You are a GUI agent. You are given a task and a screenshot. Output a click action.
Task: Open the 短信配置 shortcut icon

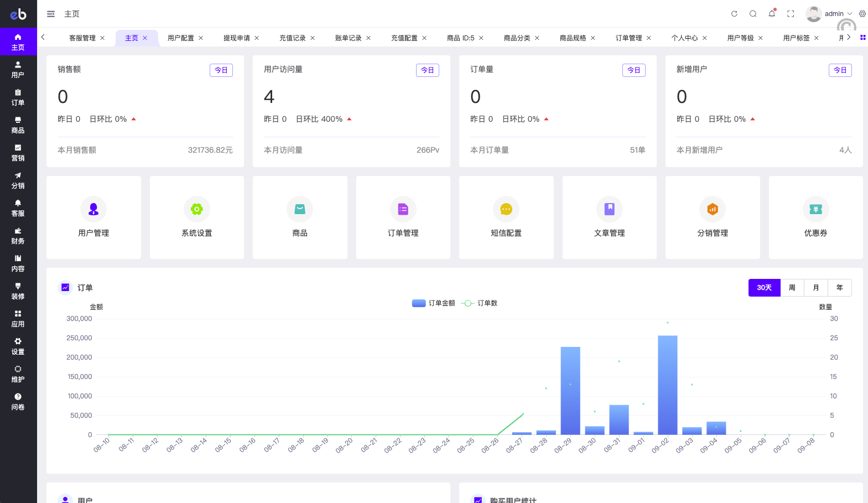point(506,209)
